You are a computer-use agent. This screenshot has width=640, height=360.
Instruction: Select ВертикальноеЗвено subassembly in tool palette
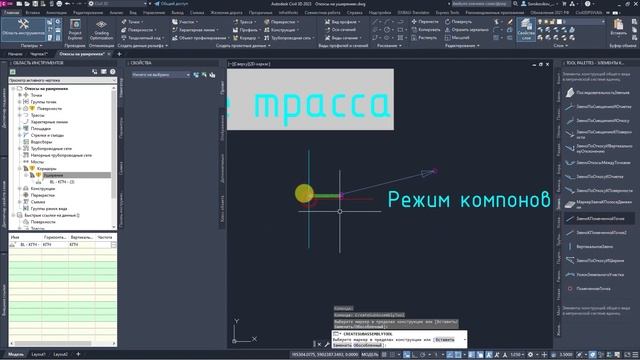[590, 247]
